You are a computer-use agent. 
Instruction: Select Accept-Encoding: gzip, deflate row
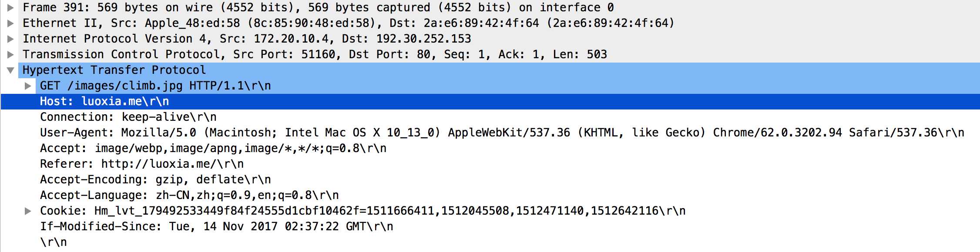click(x=155, y=179)
